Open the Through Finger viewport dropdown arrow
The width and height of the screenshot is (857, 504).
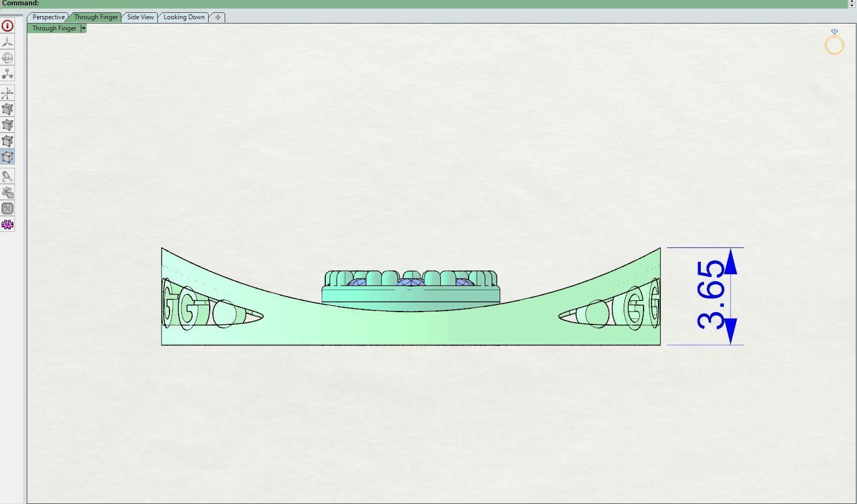(83, 28)
